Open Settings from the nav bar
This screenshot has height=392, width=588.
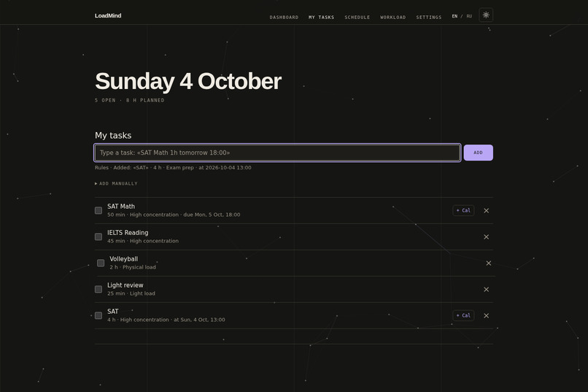click(x=429, y=18)
